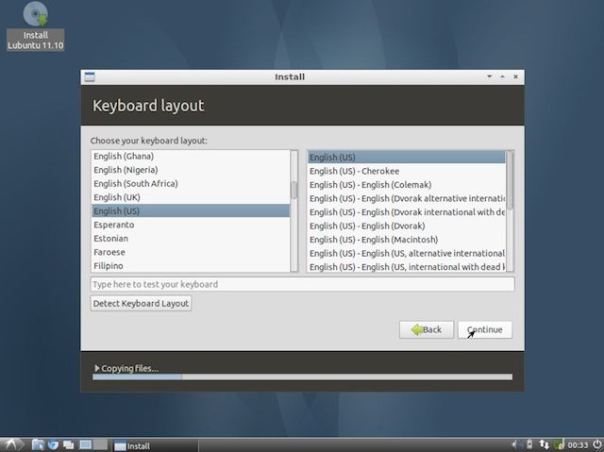604x452 pixels.
Task: Click the keyboard test input field
Action: [302, 284]
